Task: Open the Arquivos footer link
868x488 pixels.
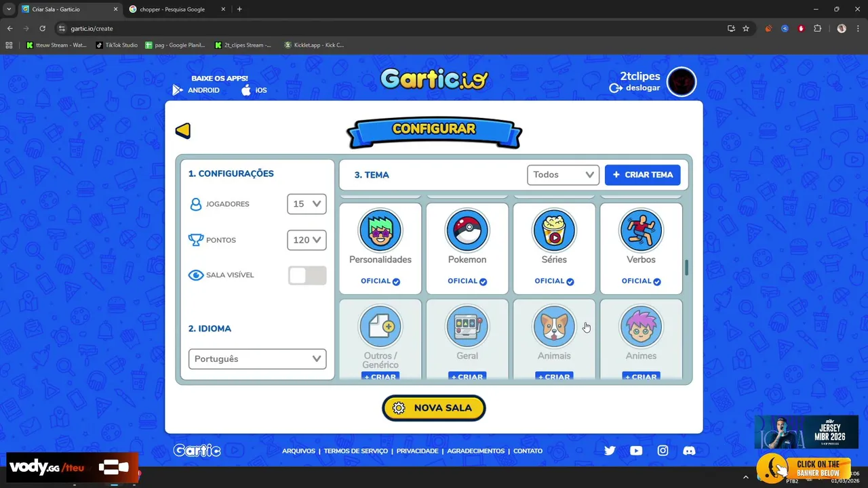Action: tap(298, 451)
